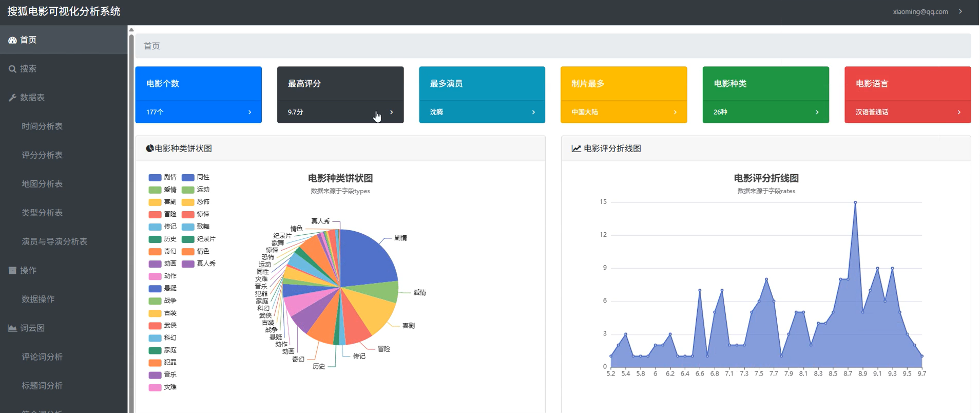Click the 首页 breadcrumb text
Image resolution: width=980 pixels, height=413 pixels.
pyautogui.click(x=151, y=46)
